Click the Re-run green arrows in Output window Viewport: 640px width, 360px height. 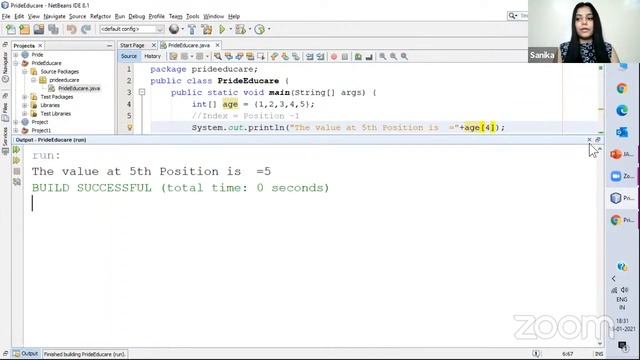point(17,150)
